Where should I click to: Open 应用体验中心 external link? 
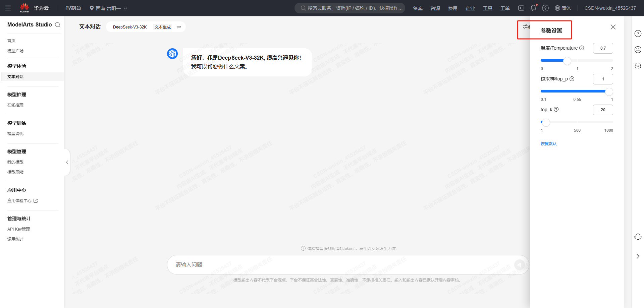(22, 200)
